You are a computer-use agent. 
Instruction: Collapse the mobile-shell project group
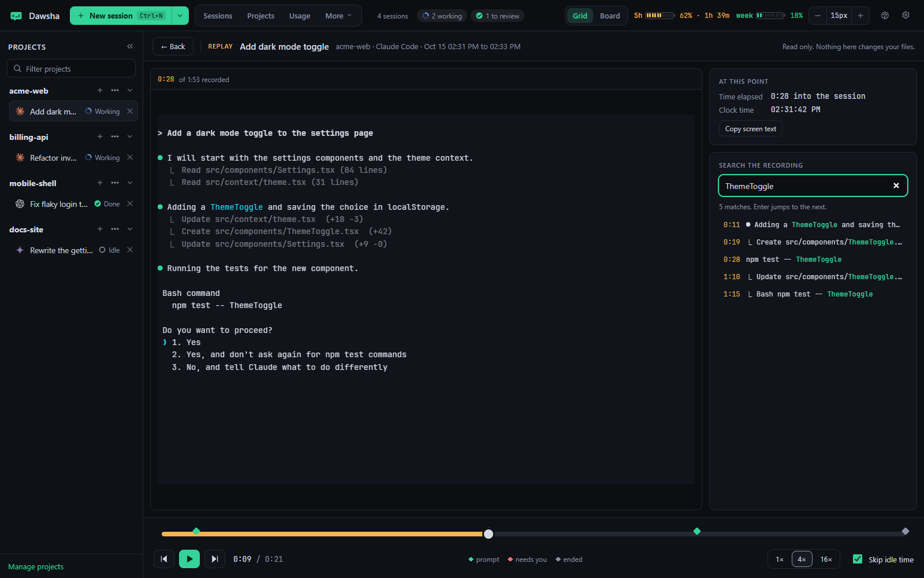[130, 183]
